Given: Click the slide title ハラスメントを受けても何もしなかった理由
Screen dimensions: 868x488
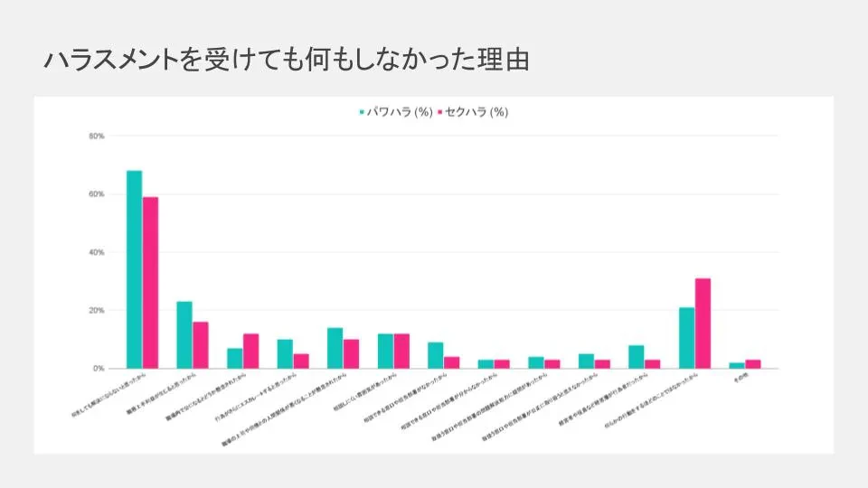Looking at the screenshot, I should pyautogui.click(x=287, y=60).
